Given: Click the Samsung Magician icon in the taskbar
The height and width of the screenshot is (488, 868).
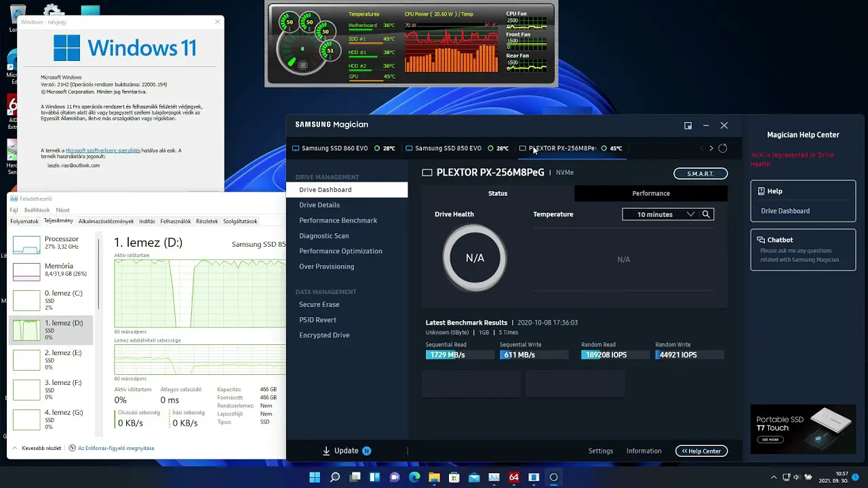Looking at the screenshot, I should click(x=553, y=478).
